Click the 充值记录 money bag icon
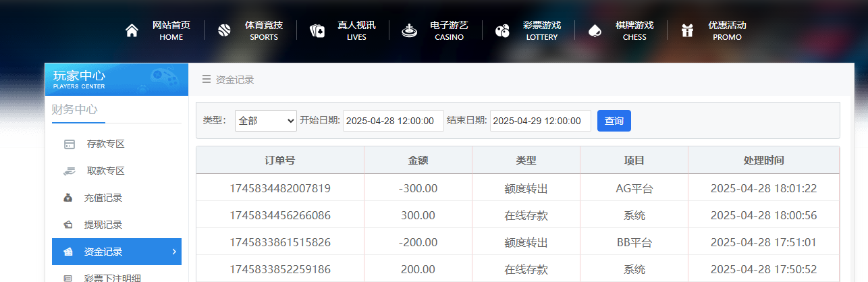The height and width of the screenshot is (282, 868). [68, 198]
